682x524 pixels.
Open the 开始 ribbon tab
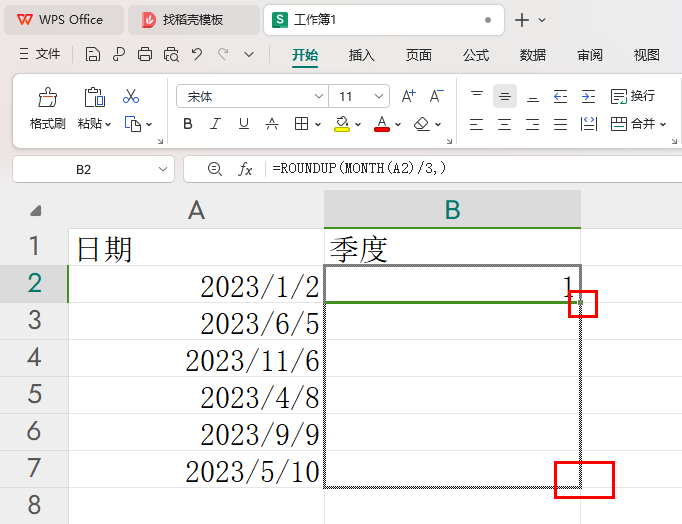coord(305,55)
